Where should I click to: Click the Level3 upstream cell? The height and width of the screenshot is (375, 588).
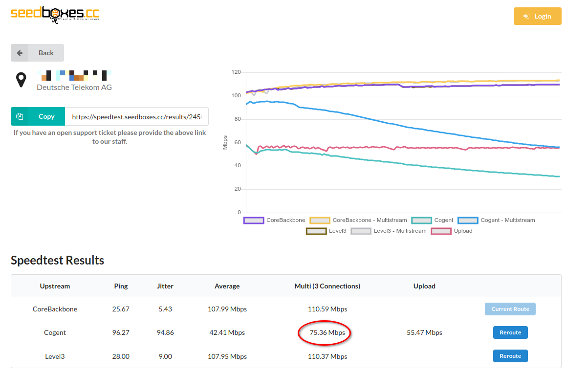coord(55,356)
